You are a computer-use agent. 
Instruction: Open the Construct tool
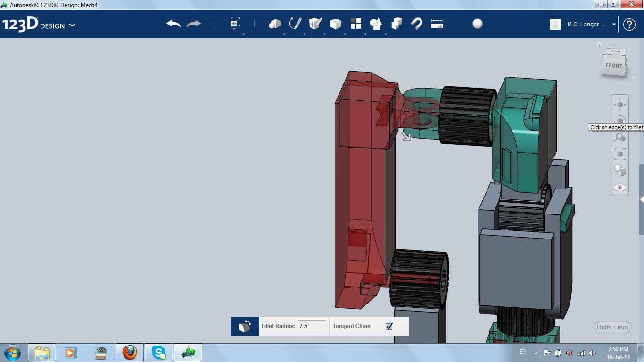pos(315,24)
